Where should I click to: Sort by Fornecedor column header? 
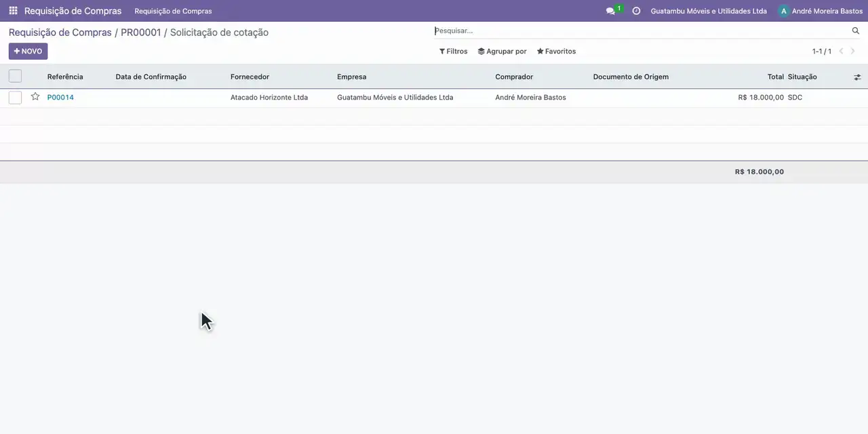(250, 77)
